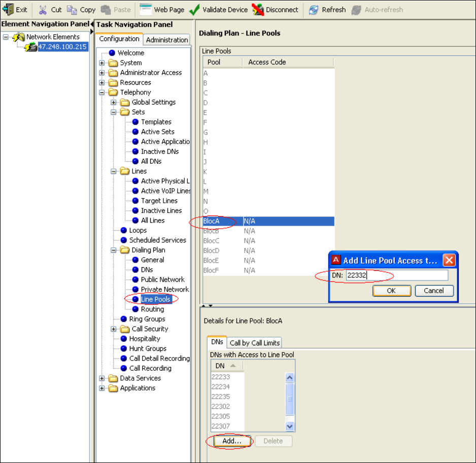Image resolution: width=476 pixels, height=463 pixels.
Task: Select Routing in Dialing Plan tree
Action: pos(152,309)
